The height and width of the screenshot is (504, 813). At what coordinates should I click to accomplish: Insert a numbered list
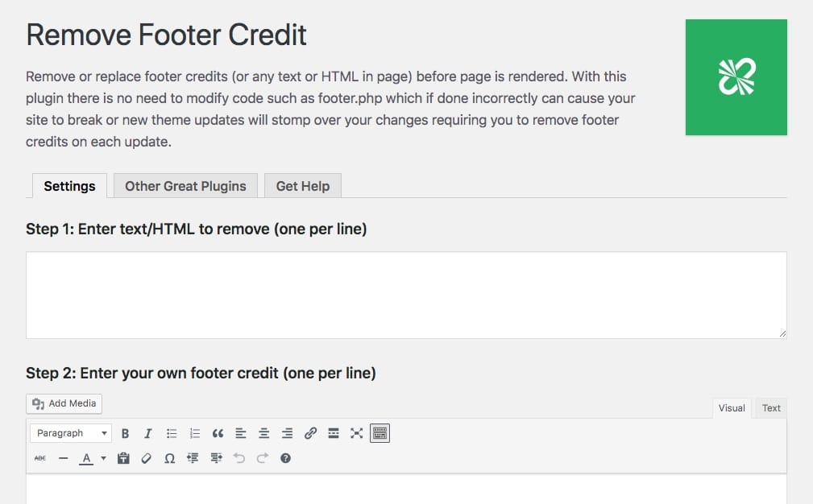point(194,433)
